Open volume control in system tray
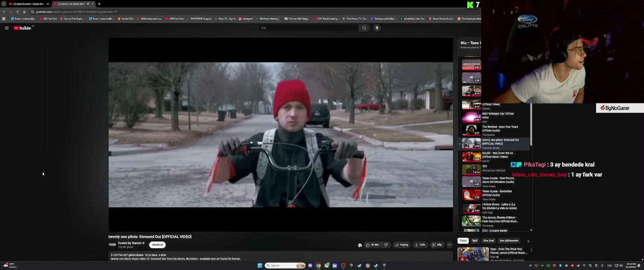 pos(621,265)
